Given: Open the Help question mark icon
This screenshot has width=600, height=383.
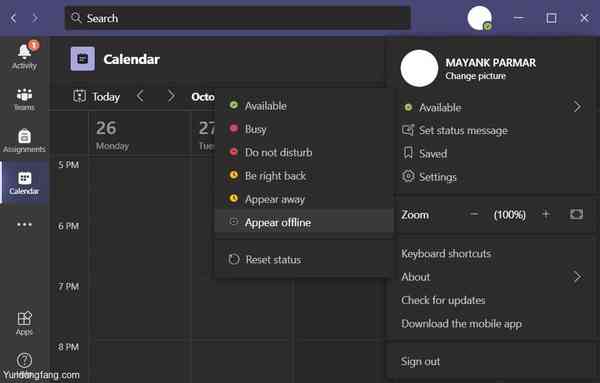Looking at the screenshot, I should 24,360.
